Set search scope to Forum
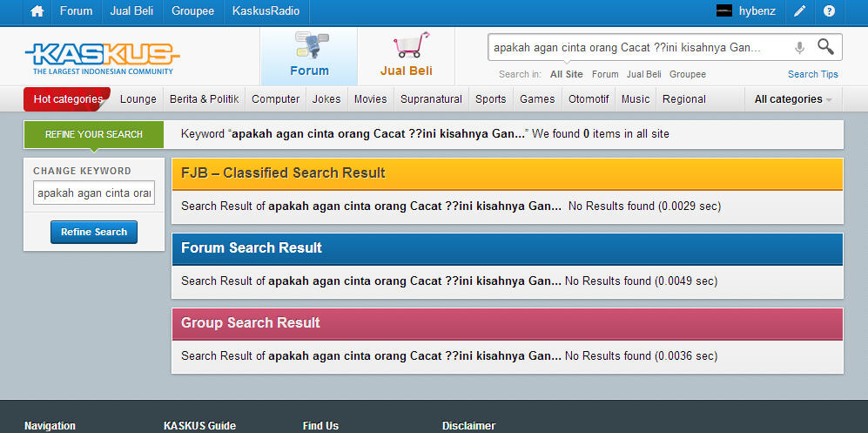Image resolution: width=868 pixels, height=433 pixels. pos(605,74)
